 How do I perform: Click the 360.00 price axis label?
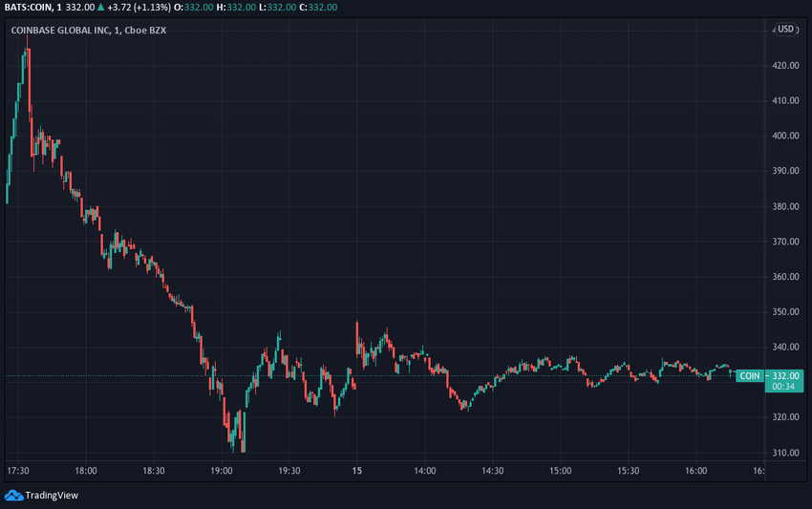785,277
